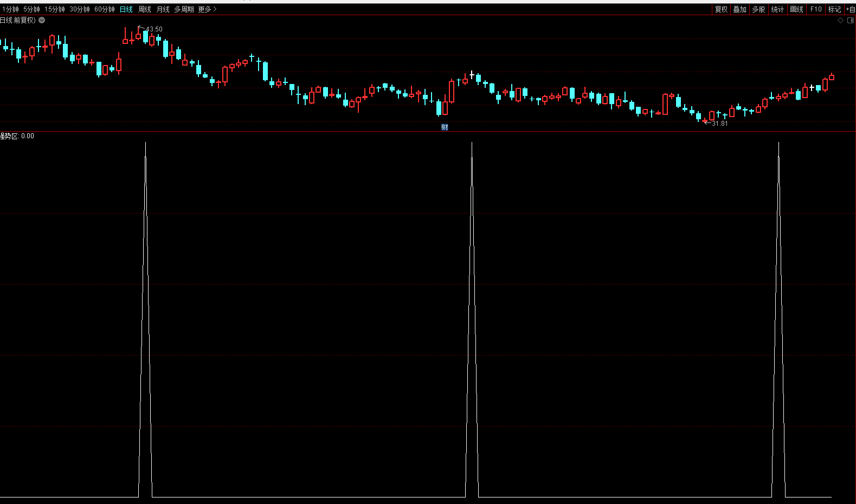Switch to 周线 weekly chart

point(145,9)
